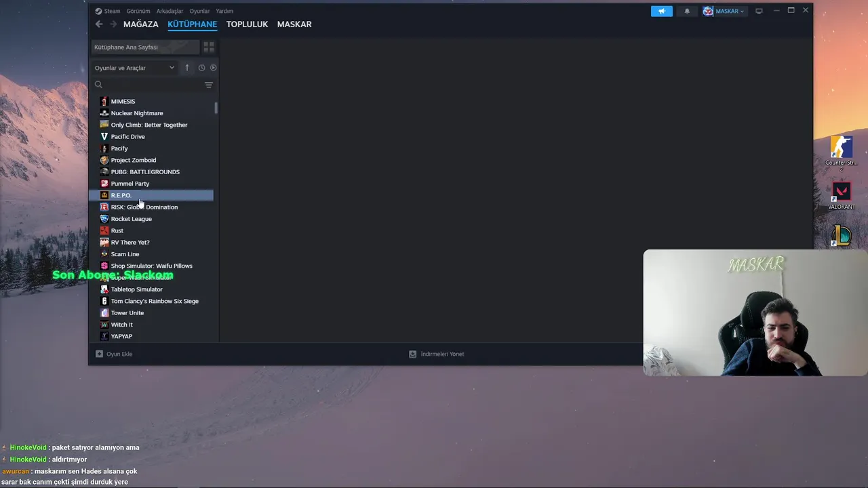Toggle ready-to-play filter icon

click(x=213, y=68)
